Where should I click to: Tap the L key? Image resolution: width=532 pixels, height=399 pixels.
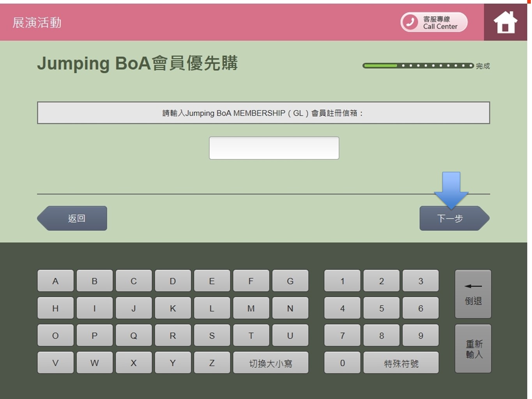(212, 308)
